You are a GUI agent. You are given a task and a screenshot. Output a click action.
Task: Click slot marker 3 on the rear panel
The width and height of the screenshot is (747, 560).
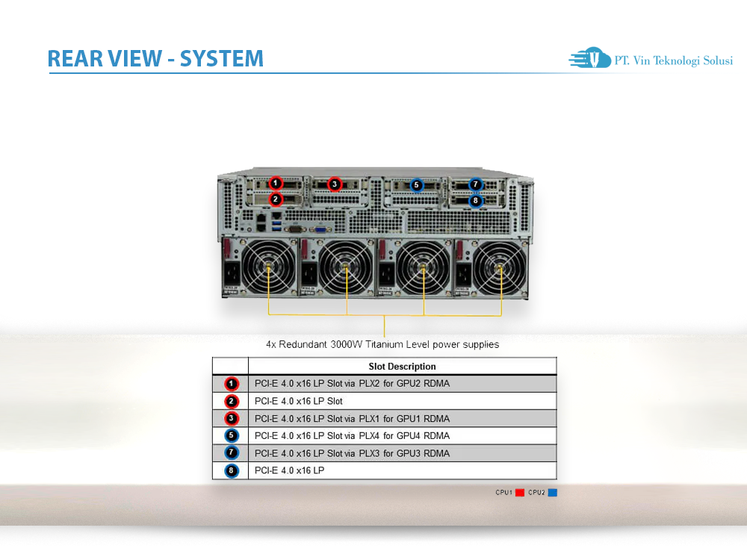[334, 184]
